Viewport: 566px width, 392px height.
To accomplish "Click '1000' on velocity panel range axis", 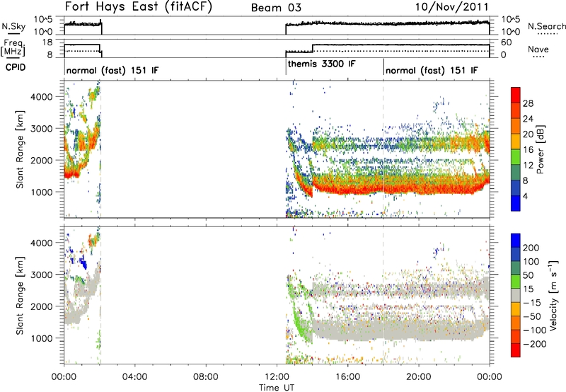I will click(x=42, y=338).
